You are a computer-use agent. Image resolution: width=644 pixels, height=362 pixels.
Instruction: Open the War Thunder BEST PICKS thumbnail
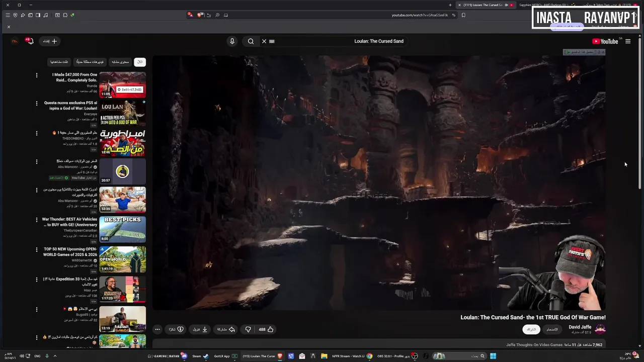(122, 229)
